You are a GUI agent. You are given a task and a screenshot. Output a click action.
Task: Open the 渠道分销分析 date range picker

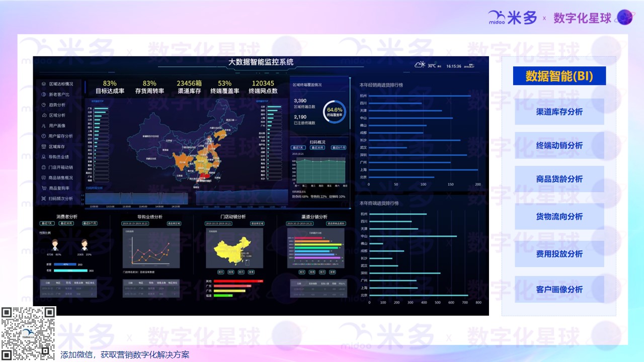[x=300, y=223]
